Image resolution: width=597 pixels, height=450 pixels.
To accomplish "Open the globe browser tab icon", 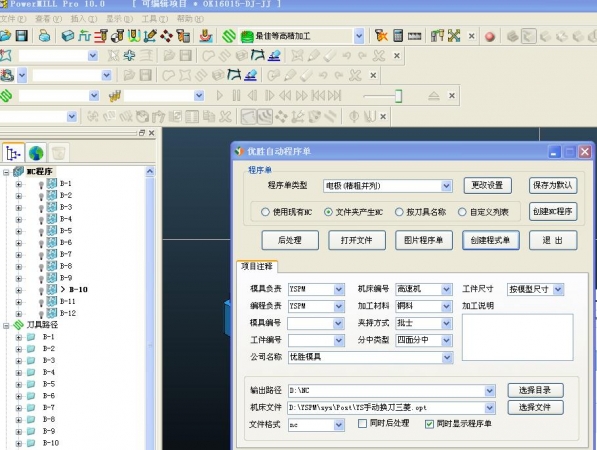I will tap(36, 153).
